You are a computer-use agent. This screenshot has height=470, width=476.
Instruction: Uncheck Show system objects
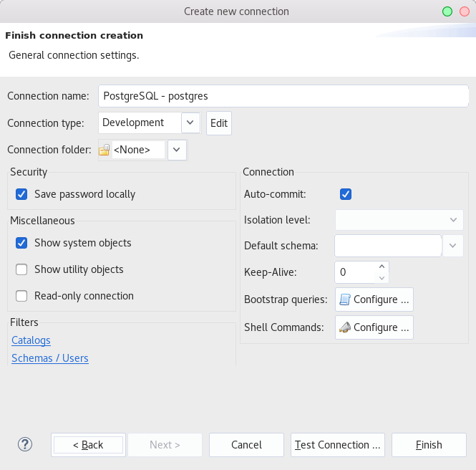click(x=21, y=243)
